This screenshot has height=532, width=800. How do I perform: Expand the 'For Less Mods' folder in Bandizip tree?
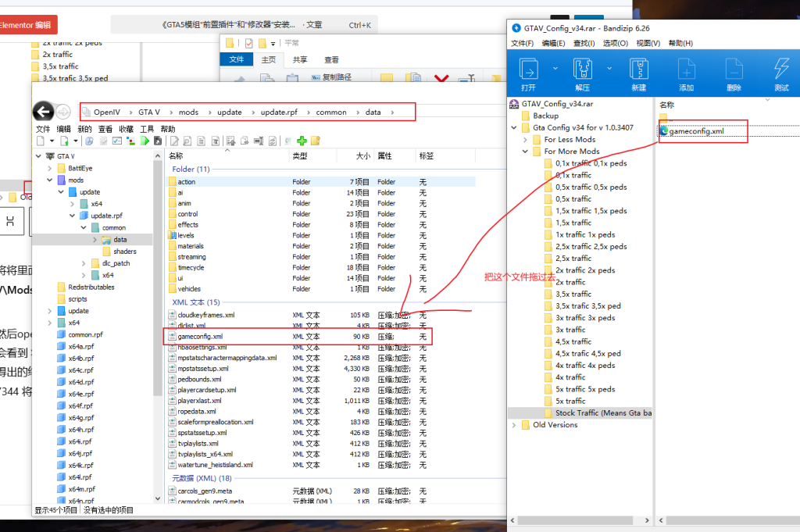(525, 139)
